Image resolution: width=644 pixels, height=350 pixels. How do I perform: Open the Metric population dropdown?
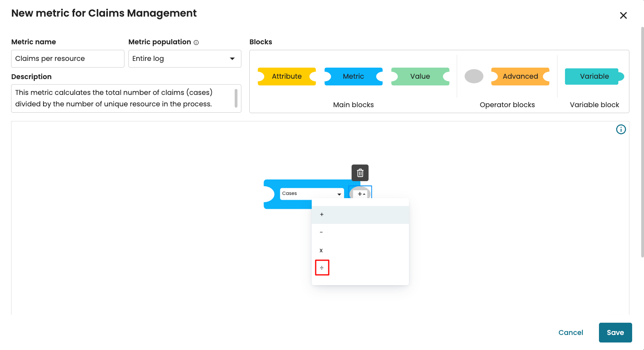click(x=185, y=59)
